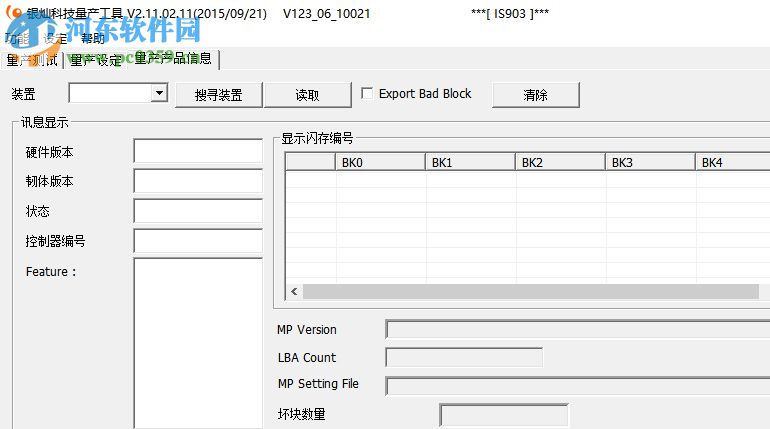Enable Export Bad Block checkbox
This screenshot has width=770, height=429.
[x=367, y=93]
